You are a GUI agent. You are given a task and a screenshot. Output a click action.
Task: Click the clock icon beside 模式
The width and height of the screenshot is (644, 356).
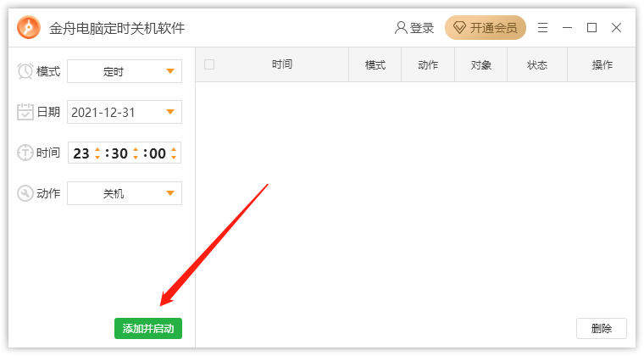pyautogui.click(x=25, y=71)
